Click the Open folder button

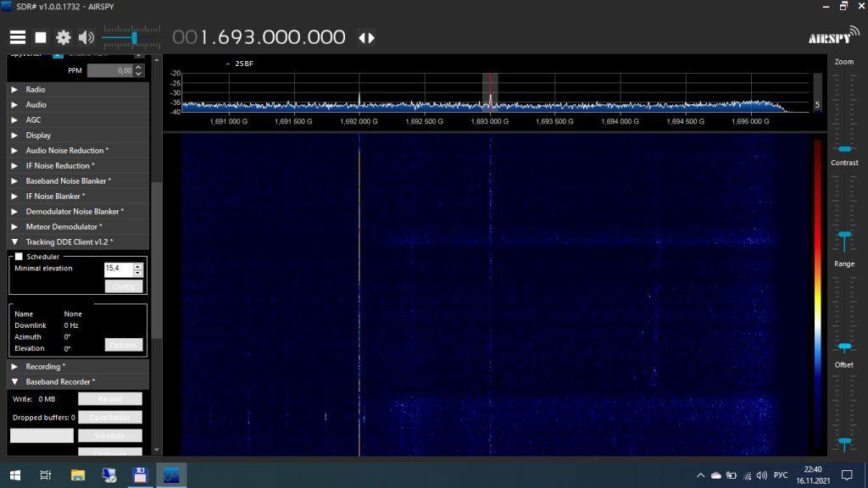[x=109, y=417]
